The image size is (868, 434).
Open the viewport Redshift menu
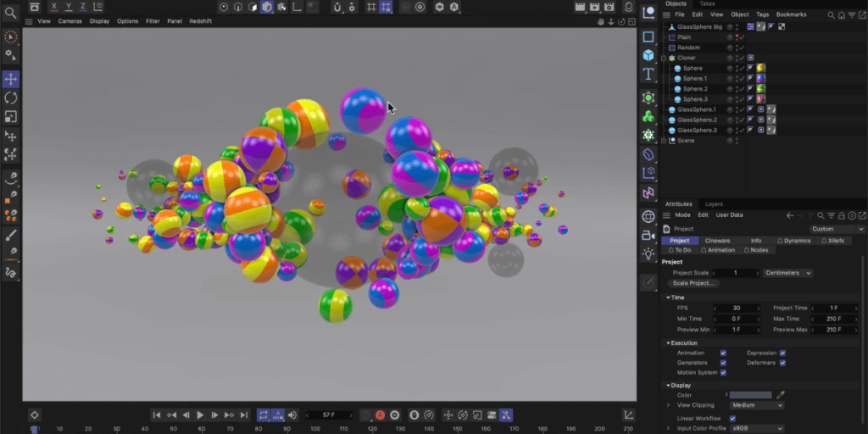pyautogui.click(x=200, y=21)
